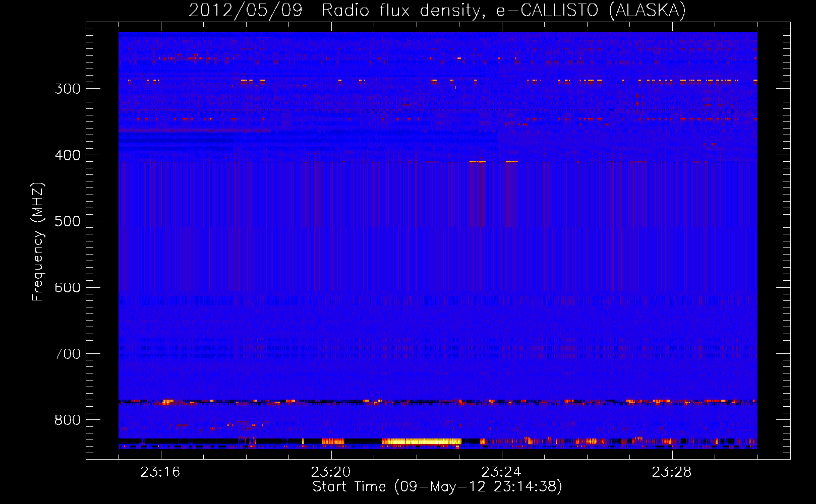Click the 23:28 time tick label
816x504 pixels.
[672, 472]
